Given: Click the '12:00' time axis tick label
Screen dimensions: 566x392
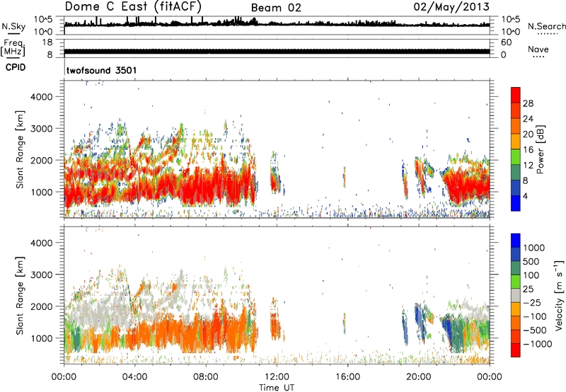Looking at the screenshot, I should click(277, 377).
